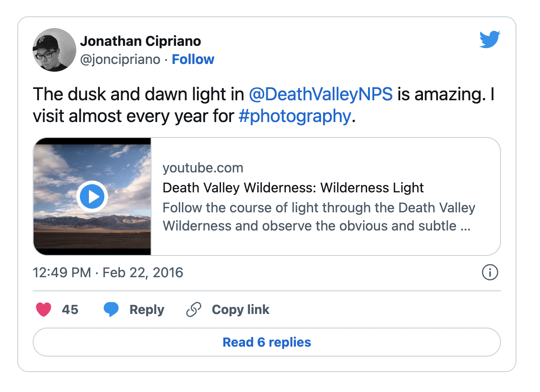This screenshot has width=540, height=392.
Task: Play the Death Valley video
Action: click(92, 197)
